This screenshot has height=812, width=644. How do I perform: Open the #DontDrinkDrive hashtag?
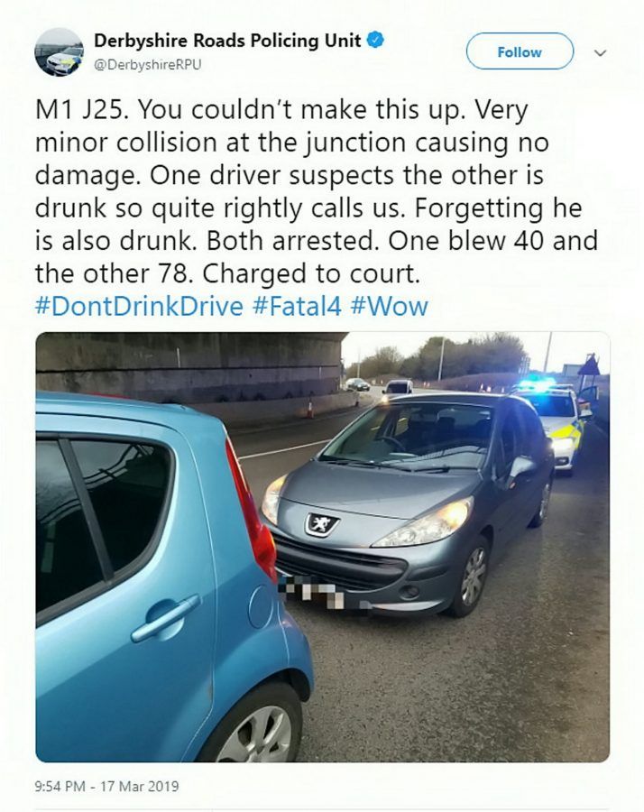click(x=139, y=306)
